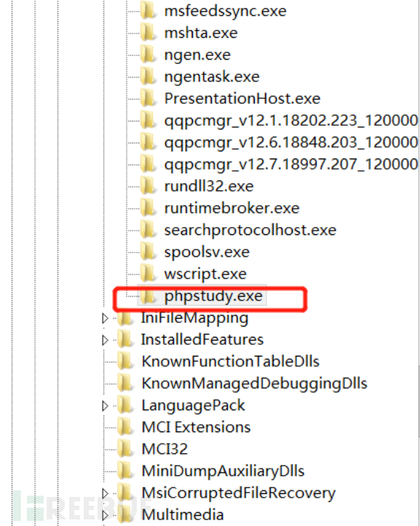Click the folder icon beside IniFileMapping
This screenshot has width=420, height=526.
coord(125,317)
